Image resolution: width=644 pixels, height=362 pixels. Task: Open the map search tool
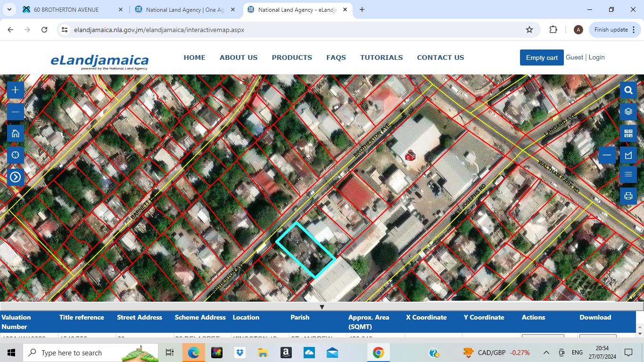pos(628,90)
